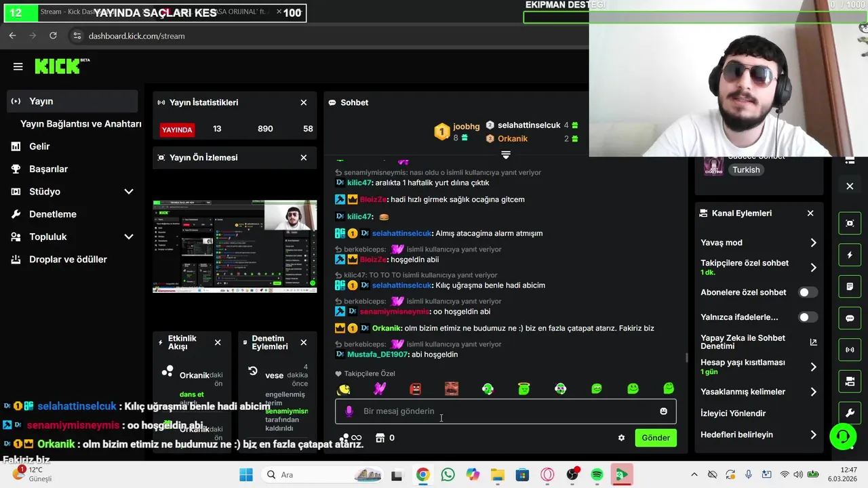Viewport: 868px width, 488px height.
Task: Close the Yayın Ön İzlemesi panel
Action: [304, 157]
